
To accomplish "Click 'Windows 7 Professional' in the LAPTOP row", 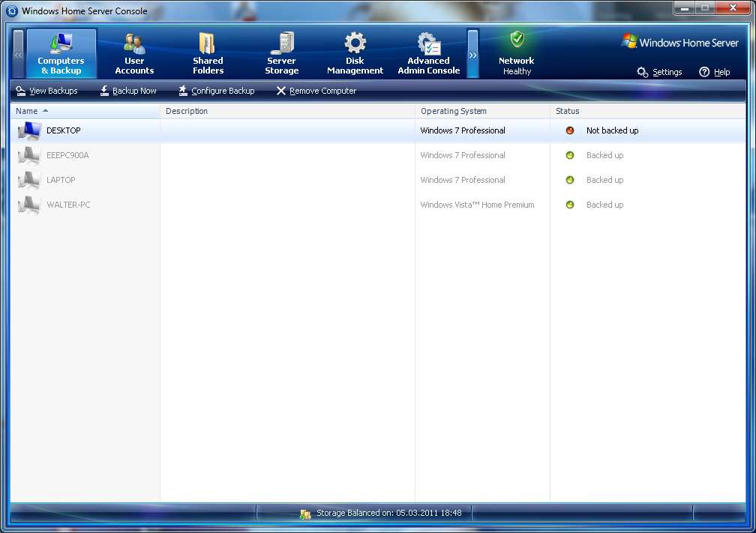I will click(463, 180).
